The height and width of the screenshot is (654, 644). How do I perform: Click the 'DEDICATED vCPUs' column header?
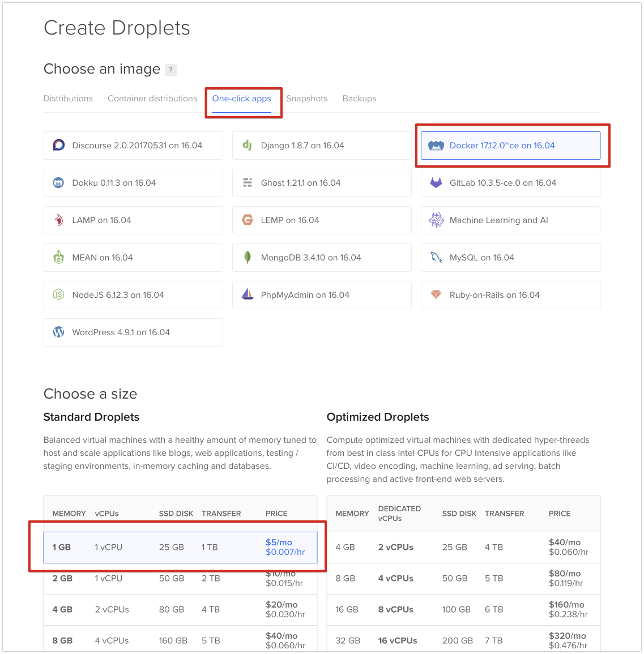[x=399, y=514]
